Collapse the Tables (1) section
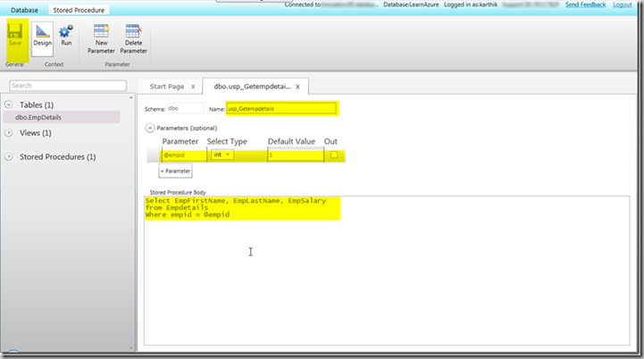Screen dimensions: 644x359 [x=9, y=104]
